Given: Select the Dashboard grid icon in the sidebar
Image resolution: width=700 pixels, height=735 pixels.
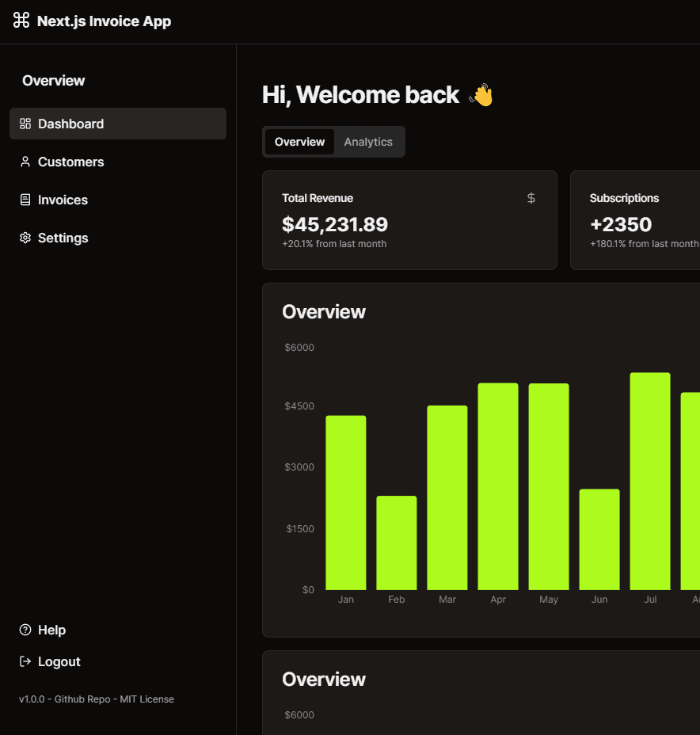Looking at the screenshot, I should [25, 124].
